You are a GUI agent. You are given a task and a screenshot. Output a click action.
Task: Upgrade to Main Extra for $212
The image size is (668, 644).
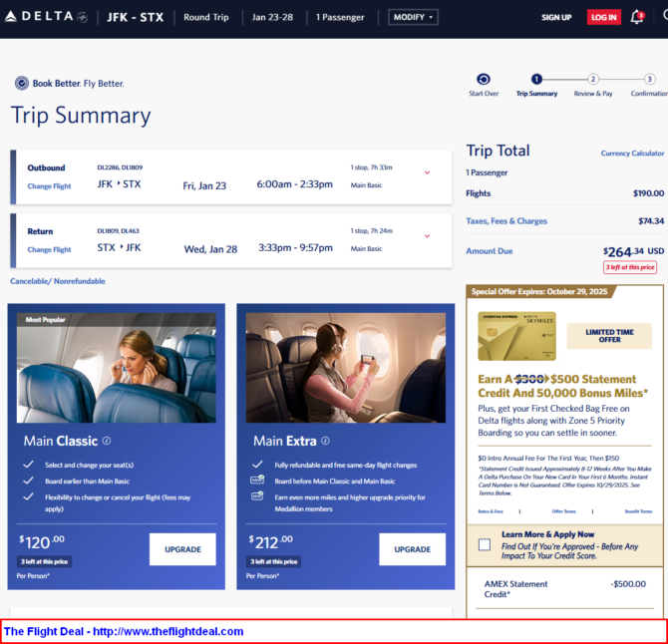coord(412,549)
